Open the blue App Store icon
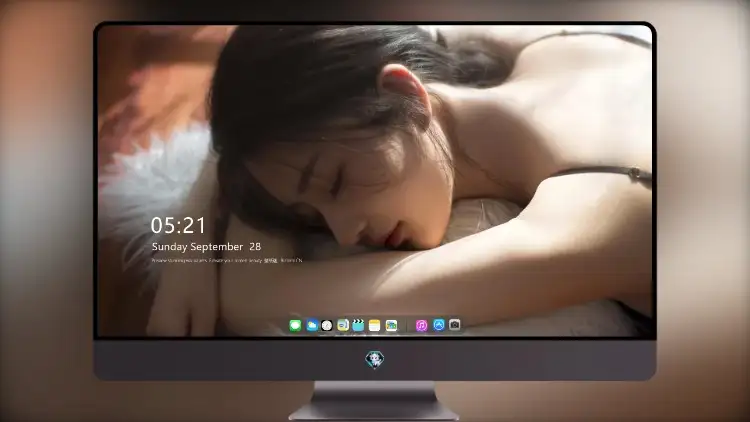750x422 pixels. point(439,325)
